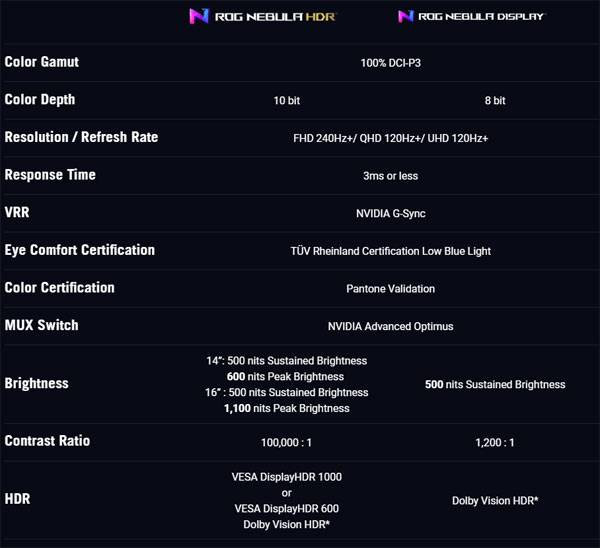Screen dimensions: 600x548
Task: Click the ROG Nebula Display logo
Action: tap(470, 17)
